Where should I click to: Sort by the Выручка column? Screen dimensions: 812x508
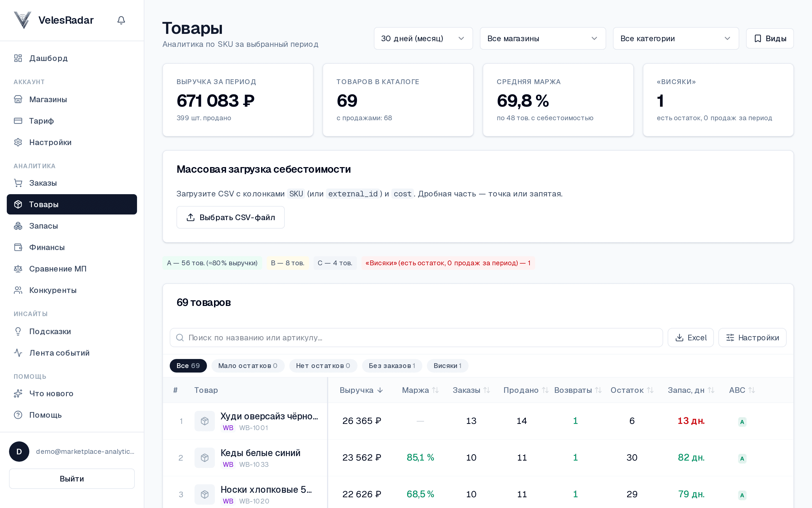point(361,390)
